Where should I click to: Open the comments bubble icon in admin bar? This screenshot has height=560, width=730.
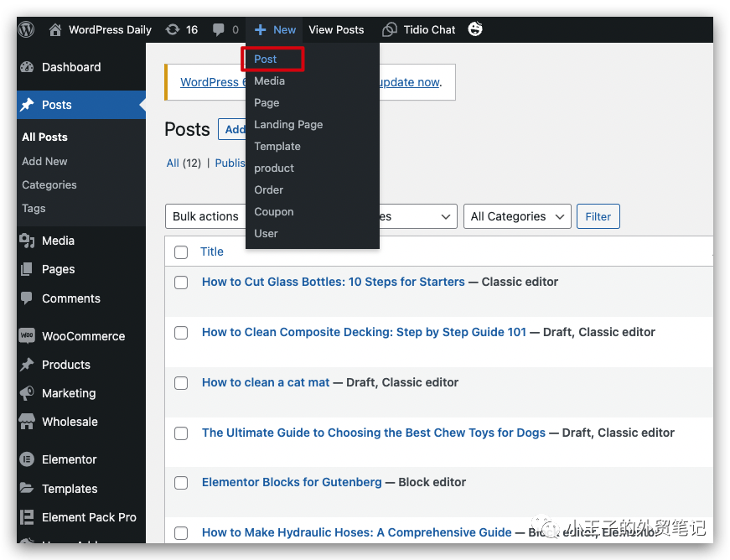point(219,30)
